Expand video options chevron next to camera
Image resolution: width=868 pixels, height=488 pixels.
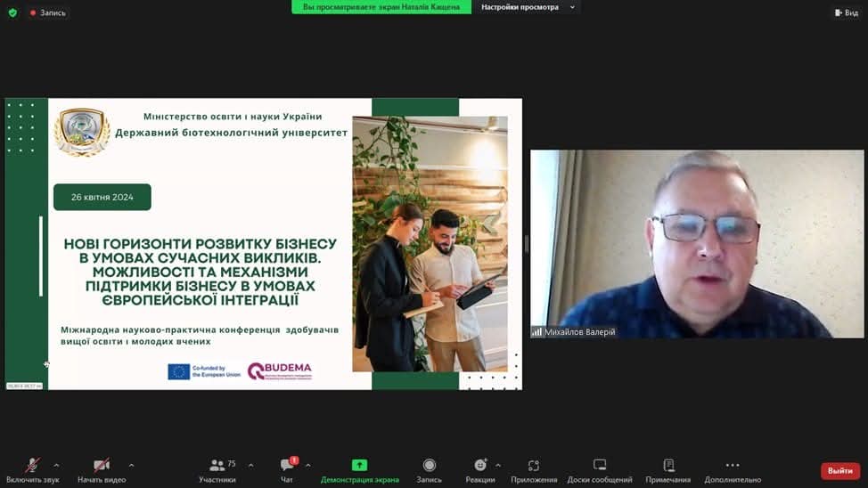[131, 465]
